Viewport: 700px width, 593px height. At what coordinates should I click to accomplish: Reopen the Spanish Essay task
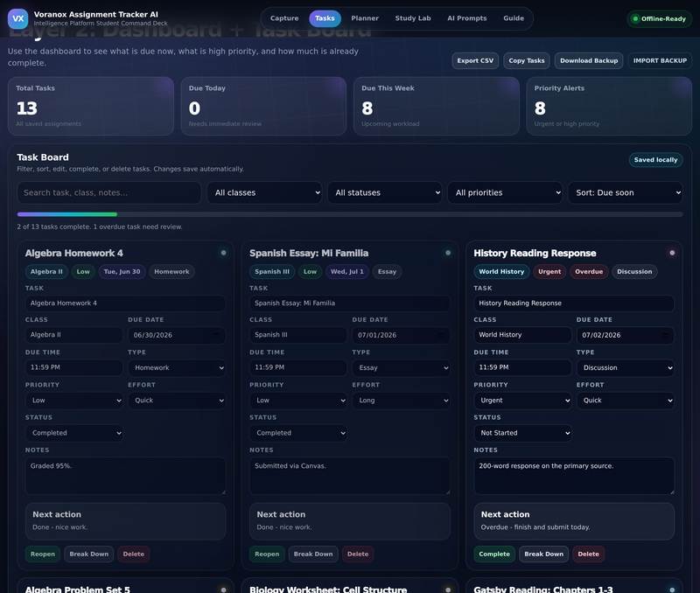coord(267,554)
